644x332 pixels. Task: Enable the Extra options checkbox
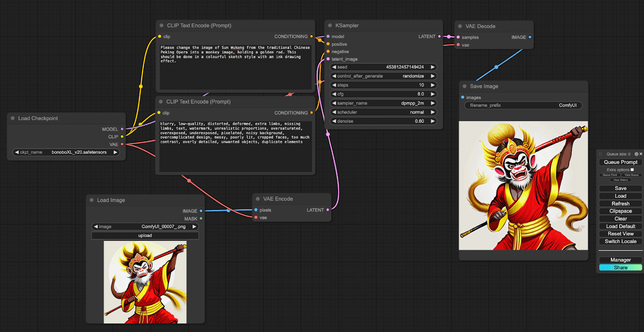[632, 170]
